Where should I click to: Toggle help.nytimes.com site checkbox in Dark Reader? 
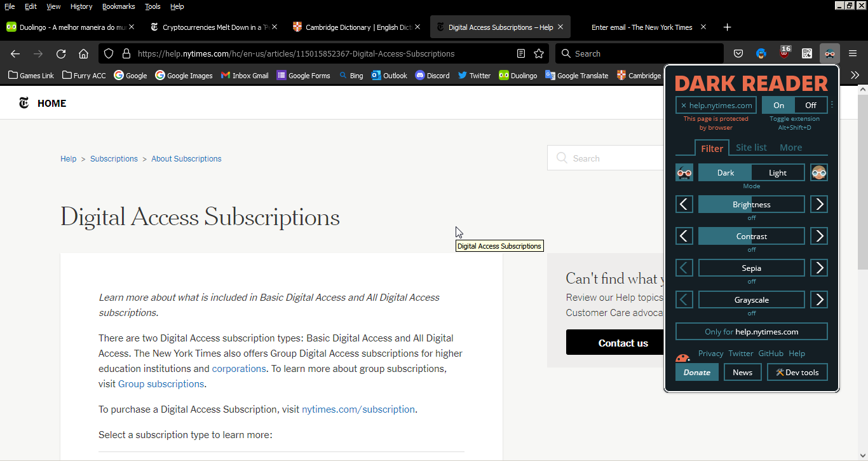(x=716, y=105)
